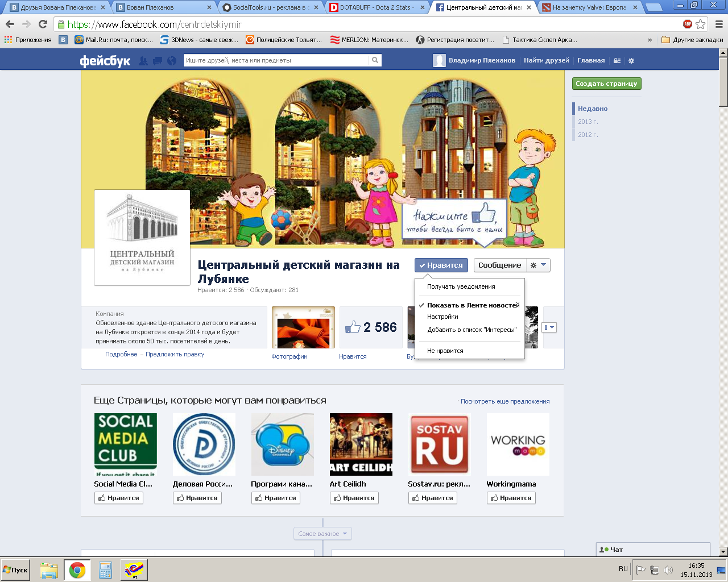The image size is (728, 582).
Task: Click the Chrome forward arrow
Action: pyautogui.click(x=26, y=24)
